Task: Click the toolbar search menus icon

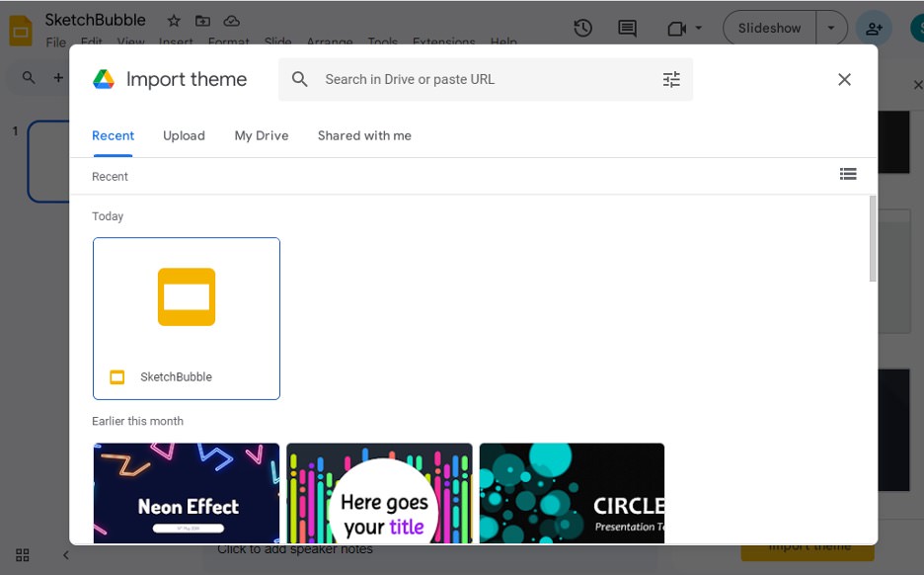Action: [x=29, y=77]
